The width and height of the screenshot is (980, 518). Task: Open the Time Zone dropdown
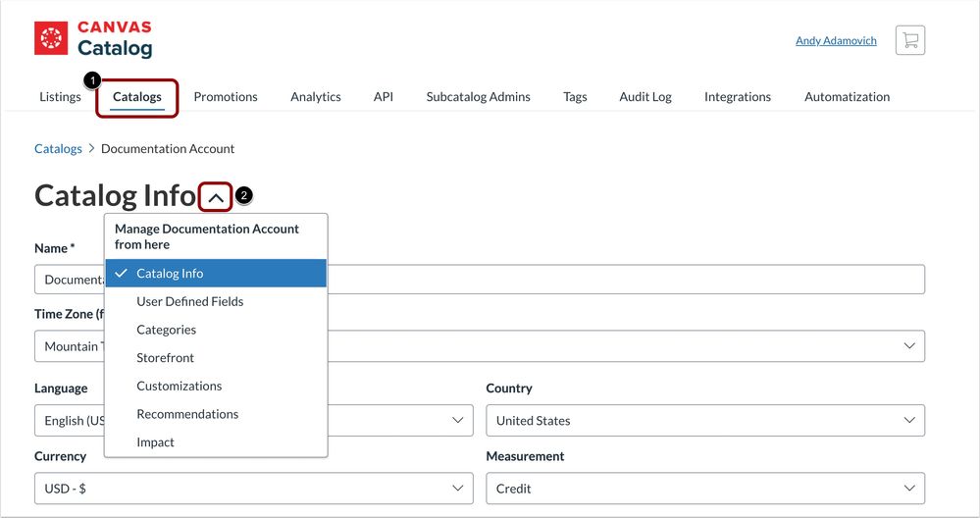click(480, 346)
